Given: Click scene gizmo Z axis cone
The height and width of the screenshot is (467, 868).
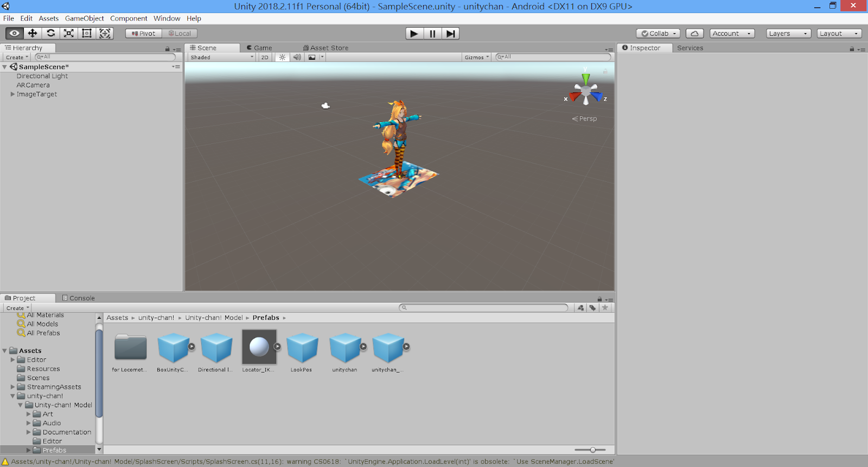Looking at the screenshot, I should point(597,97).
